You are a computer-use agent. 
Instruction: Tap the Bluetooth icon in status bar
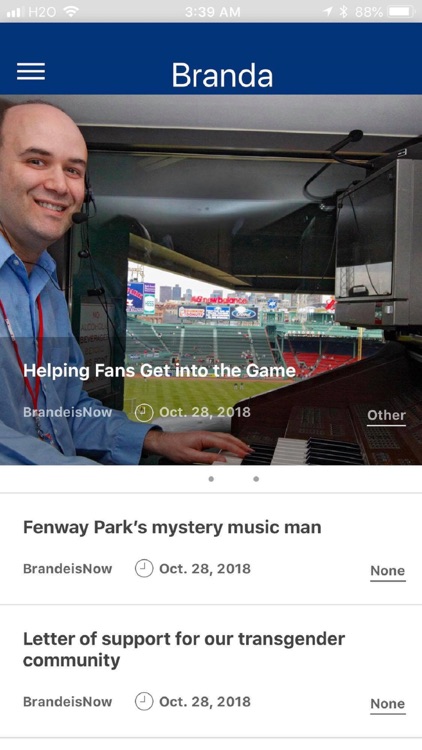click(343, 12)
